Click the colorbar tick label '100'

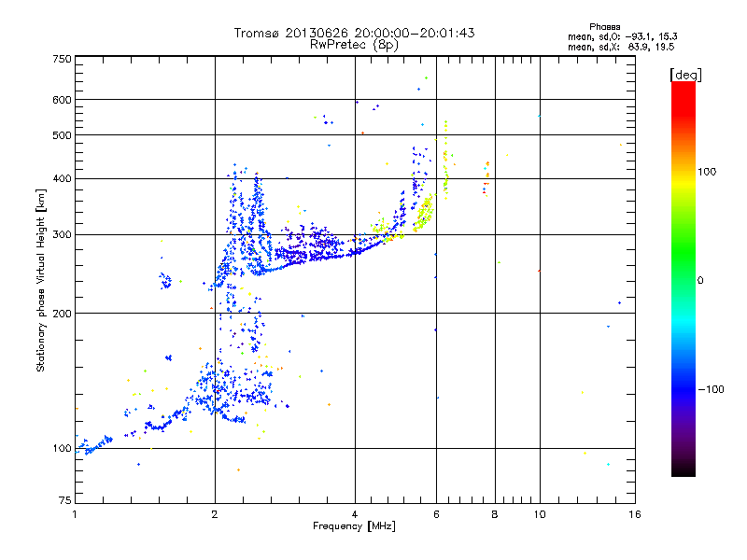707,172
